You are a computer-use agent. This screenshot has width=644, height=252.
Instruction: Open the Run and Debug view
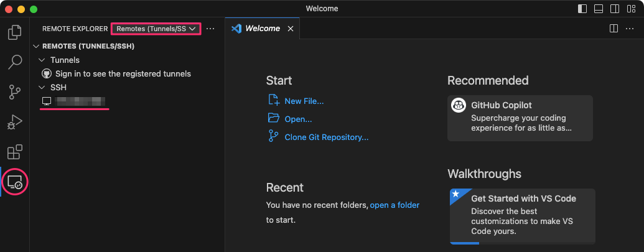(15, 123)
